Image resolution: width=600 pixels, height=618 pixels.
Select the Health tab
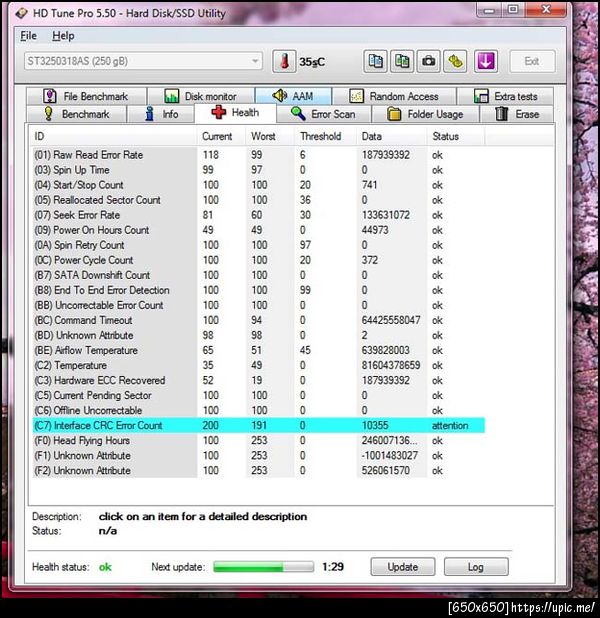(x=235, y=113)
